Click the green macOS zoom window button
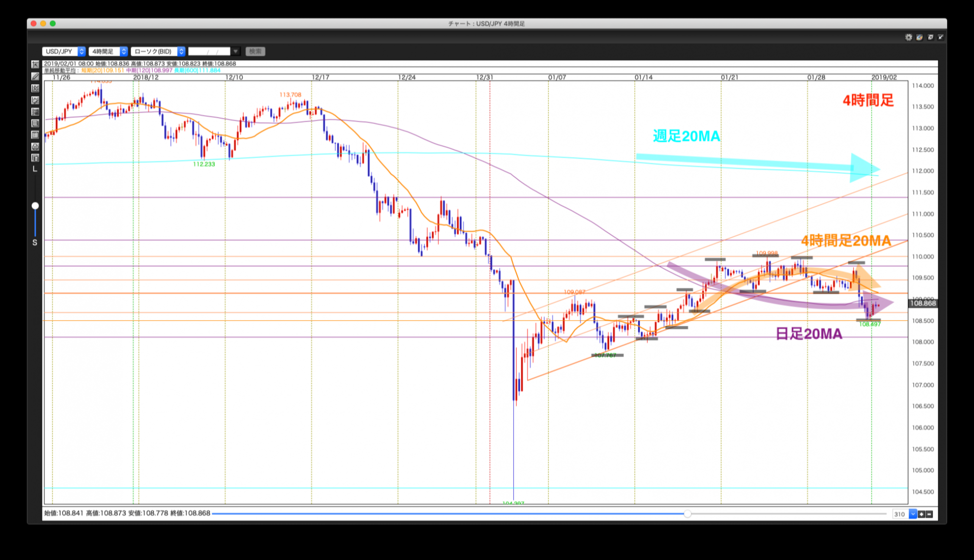 pyautogui.click(x=53, y=23)
